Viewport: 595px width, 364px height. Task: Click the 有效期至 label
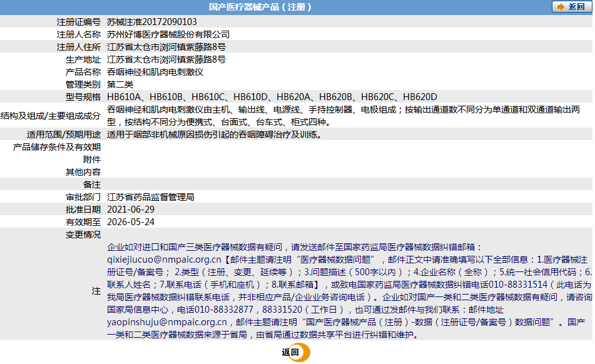83,222
